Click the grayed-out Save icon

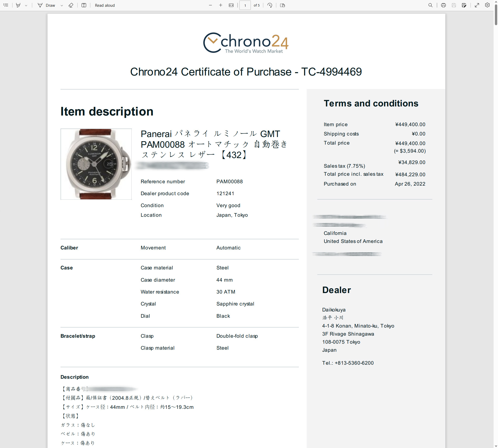[454, 5]
